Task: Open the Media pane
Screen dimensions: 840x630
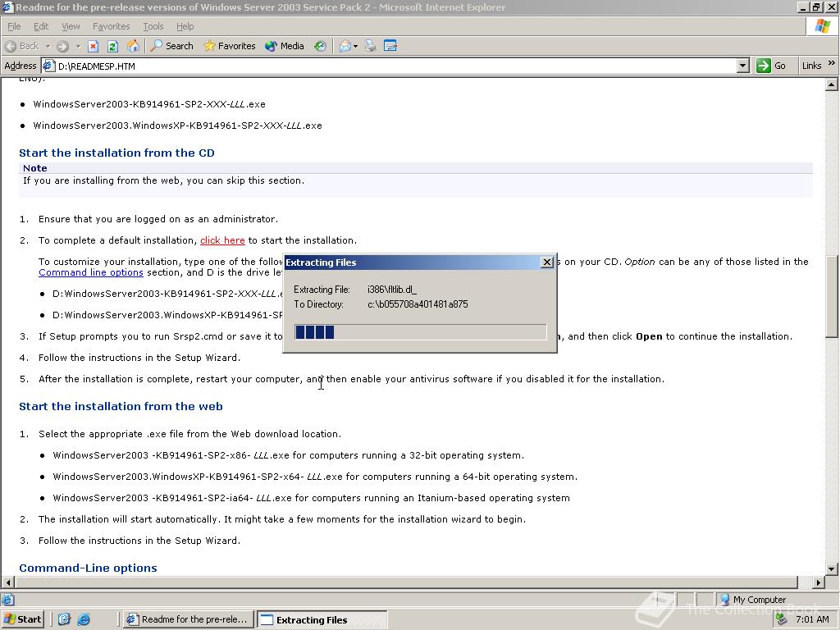Action: point(285,46)
